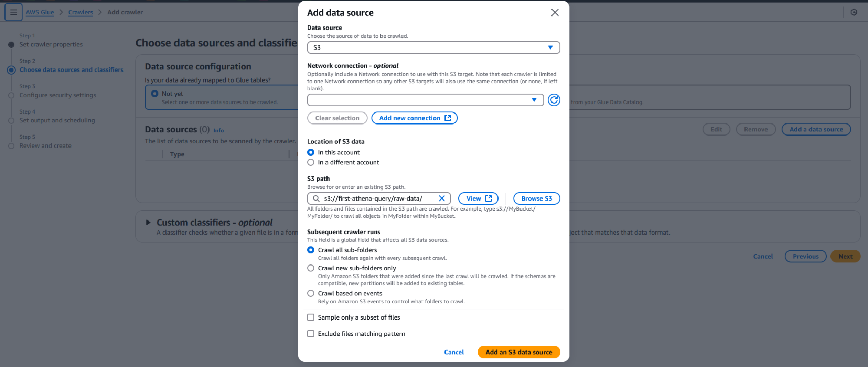Open the navigation hamburger menu
Viewport: 868px width, 367px height.
[x=13, y=12]
